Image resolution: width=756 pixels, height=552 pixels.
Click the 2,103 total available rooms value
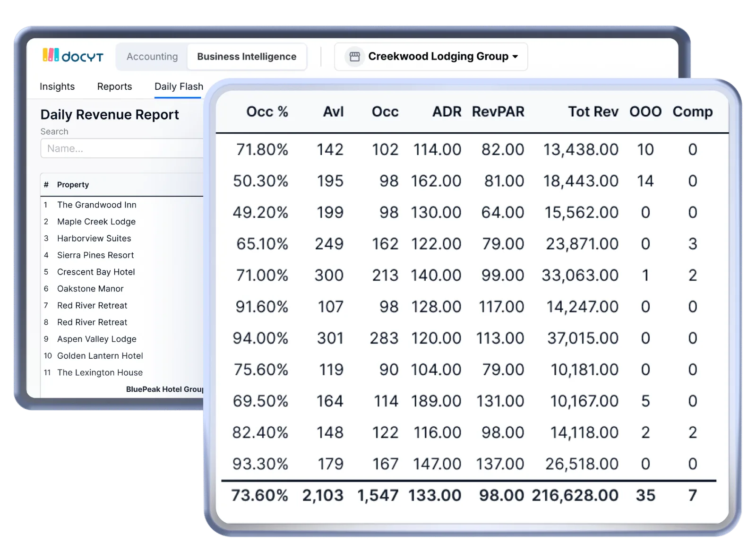[323, 495]
